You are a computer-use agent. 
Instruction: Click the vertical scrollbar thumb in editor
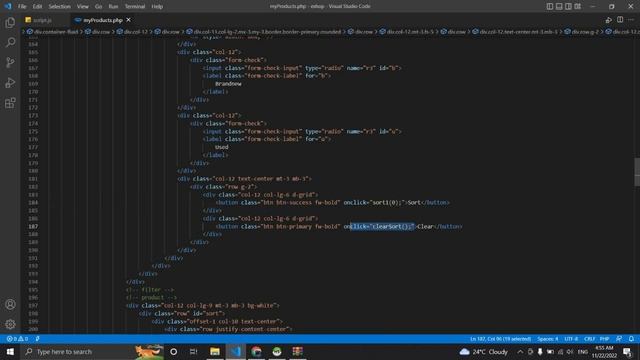point(637,172)
